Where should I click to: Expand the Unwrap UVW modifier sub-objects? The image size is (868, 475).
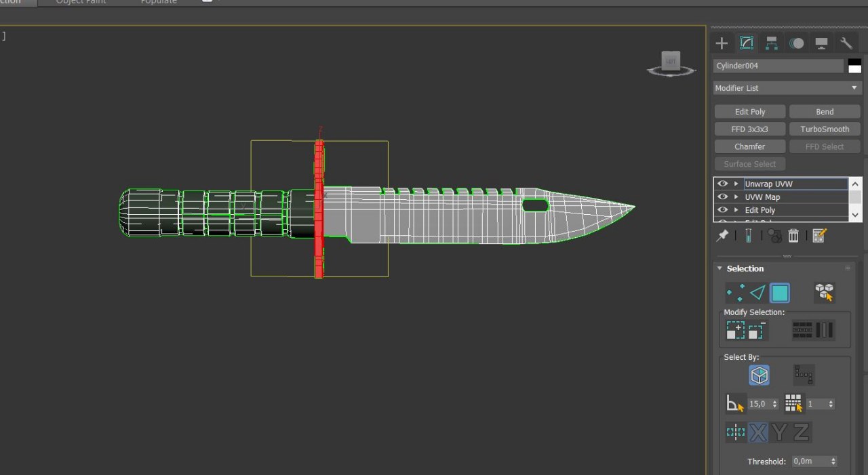[736, 184]
